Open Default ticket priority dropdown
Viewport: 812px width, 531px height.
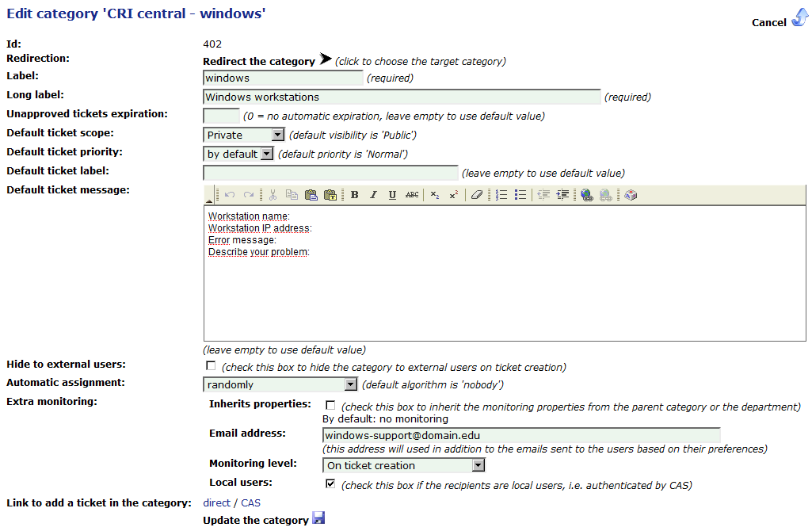pos(238,155)
